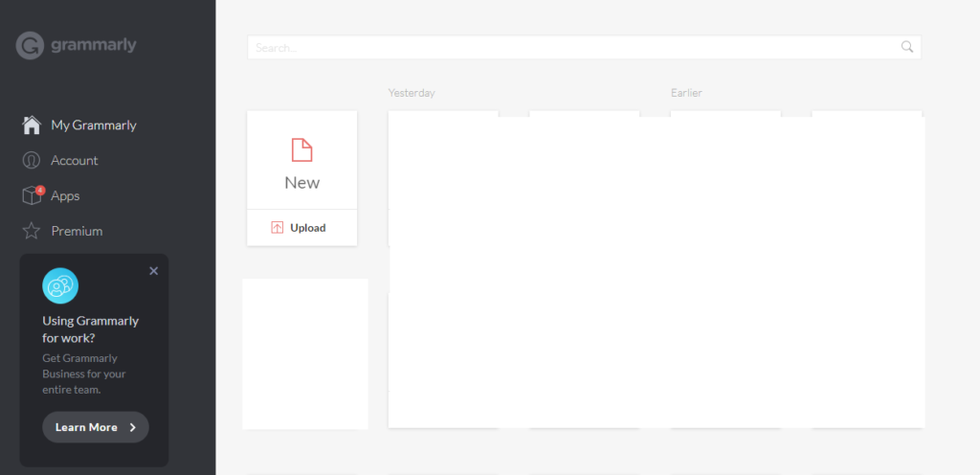Click the Learn More button
Viewport: 980px width, 475px height.
(x=96, y=427)
